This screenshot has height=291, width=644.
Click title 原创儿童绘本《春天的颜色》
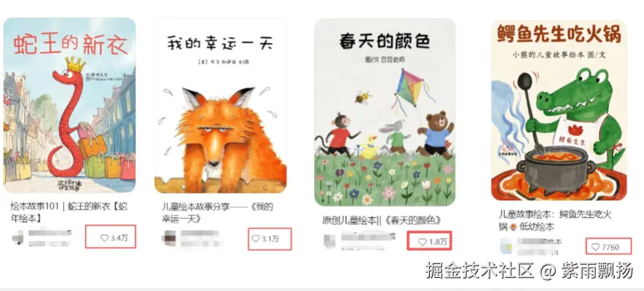tap(382, 220)
